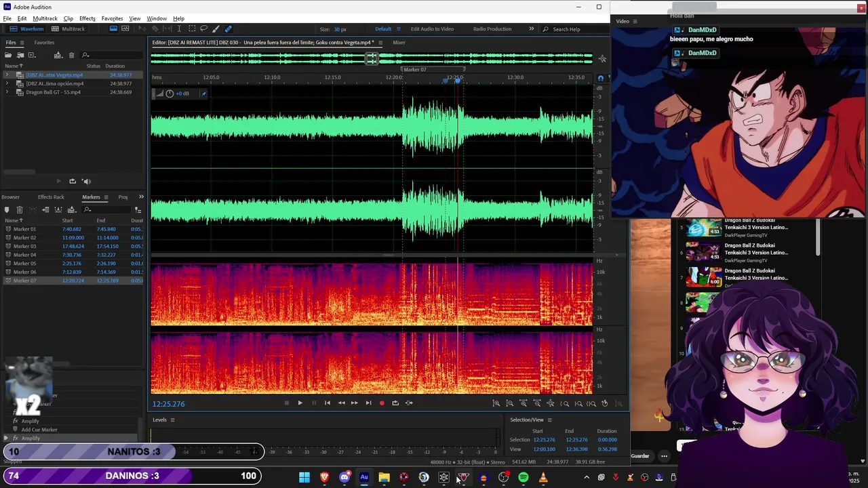The image size is (868, 488).
Task: Show hidden panel tabs via double chevron
Action: [141, 197]
